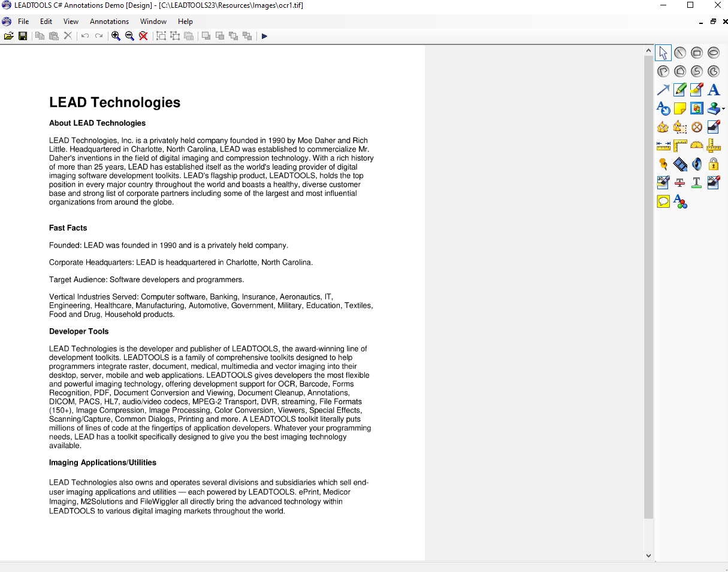Select the rubber Stamp tool
This screenshot has width=728, height=572.
pyautogui.click(x=713, y=108)
